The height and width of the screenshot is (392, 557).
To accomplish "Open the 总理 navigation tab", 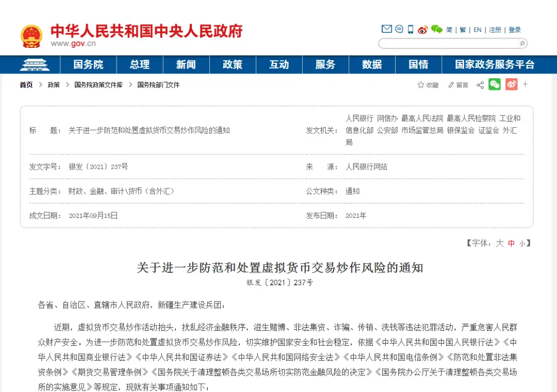I will (140, 64).
